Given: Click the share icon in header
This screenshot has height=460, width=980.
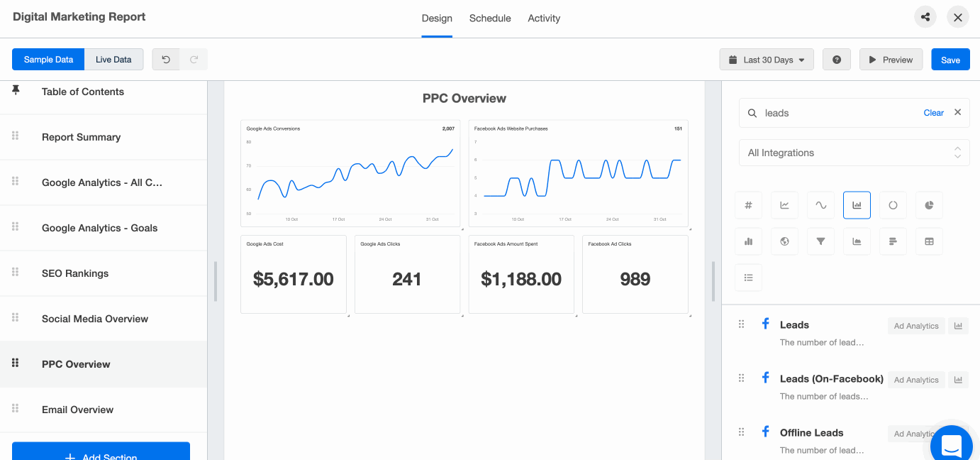Looking at the screenshot, I should coord(925,18).
